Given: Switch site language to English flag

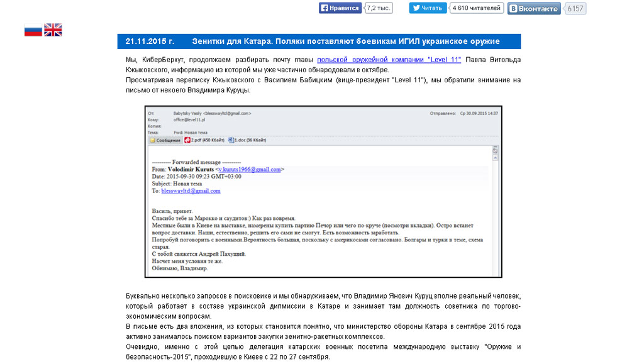Looking at the screenshot, I should (53, 30).
